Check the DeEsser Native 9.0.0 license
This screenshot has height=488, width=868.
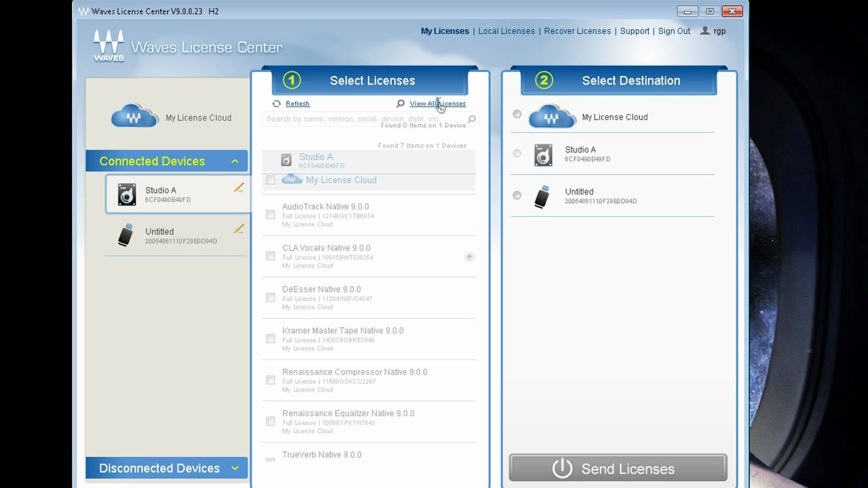[271, 298]
